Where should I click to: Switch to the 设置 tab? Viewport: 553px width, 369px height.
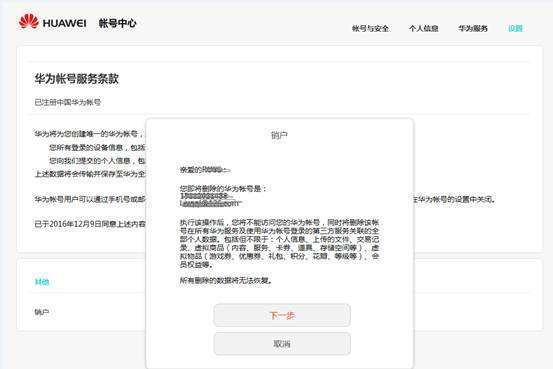(x=515, y=28)
